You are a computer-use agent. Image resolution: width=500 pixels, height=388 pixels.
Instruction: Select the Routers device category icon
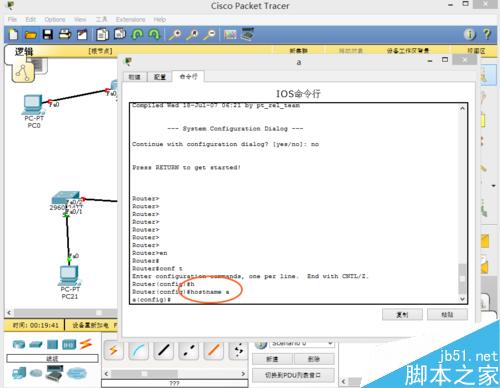19,344
